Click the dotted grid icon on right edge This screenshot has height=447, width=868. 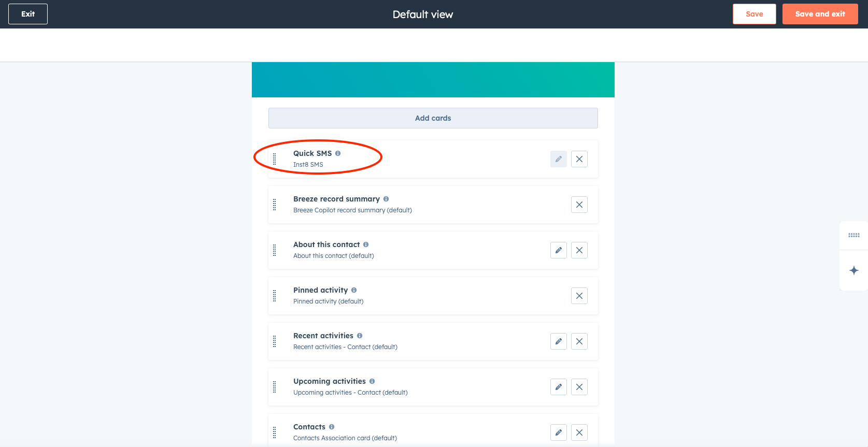pos(854,235)
